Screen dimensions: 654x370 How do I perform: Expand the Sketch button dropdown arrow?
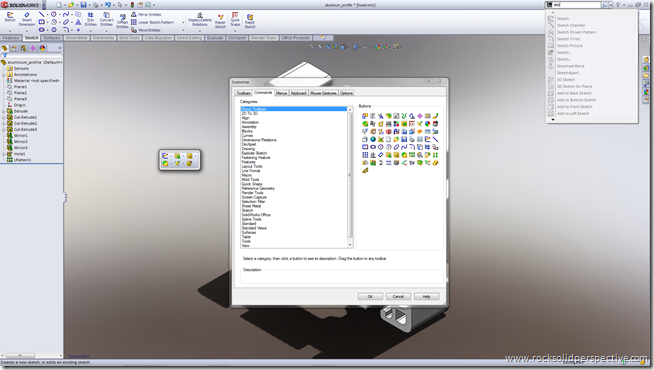point(10,31)
